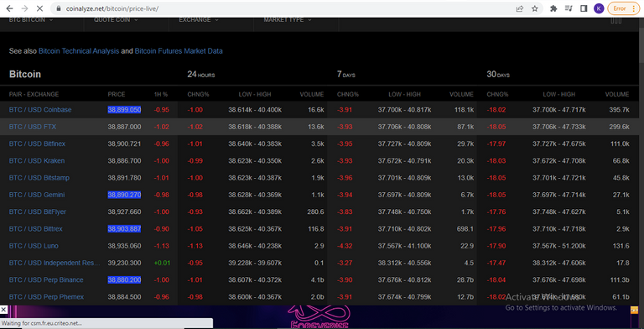Click the Error update button
Screen dimensions: 644x329
(624, 8)
